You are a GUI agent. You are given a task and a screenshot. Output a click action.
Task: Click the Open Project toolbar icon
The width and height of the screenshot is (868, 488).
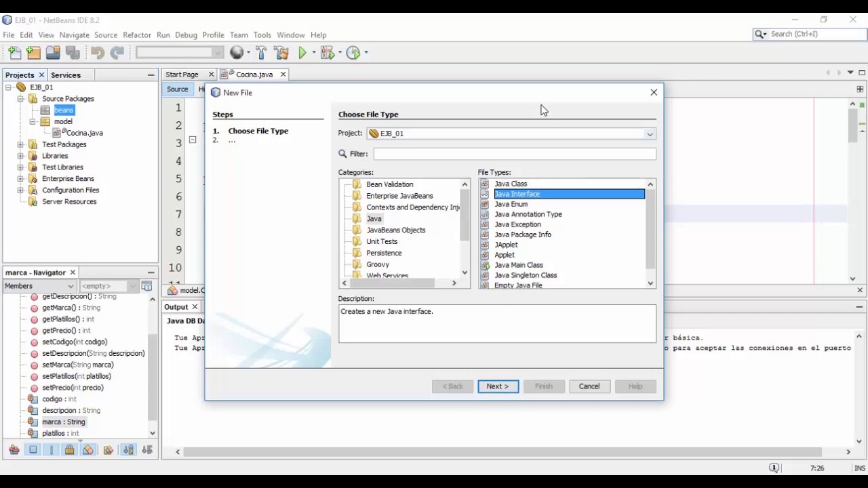point(53,53)
